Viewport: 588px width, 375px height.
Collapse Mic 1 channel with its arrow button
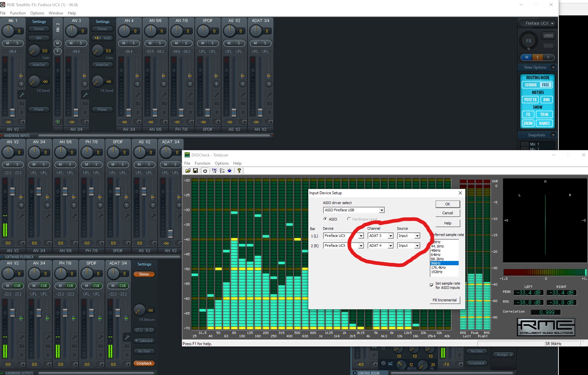click(23, 122)
